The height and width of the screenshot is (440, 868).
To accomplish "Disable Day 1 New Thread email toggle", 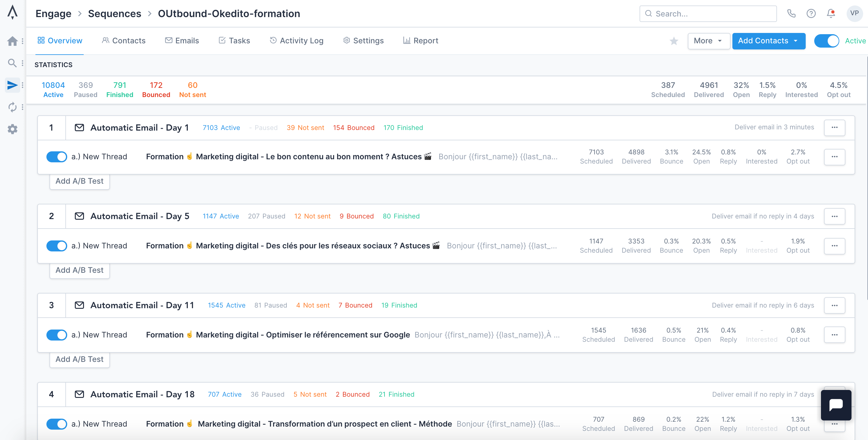I will [x=57, y=157].
